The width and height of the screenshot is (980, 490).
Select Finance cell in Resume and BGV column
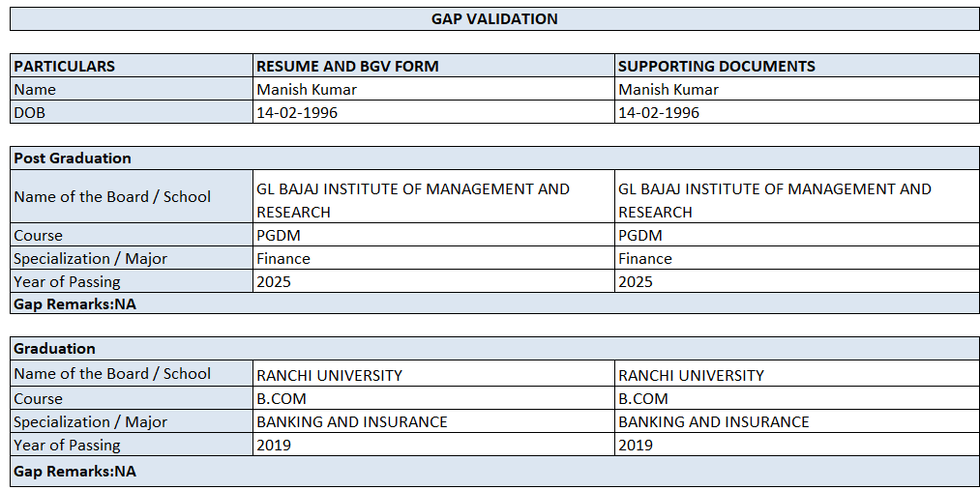click(x=283, y=259)
